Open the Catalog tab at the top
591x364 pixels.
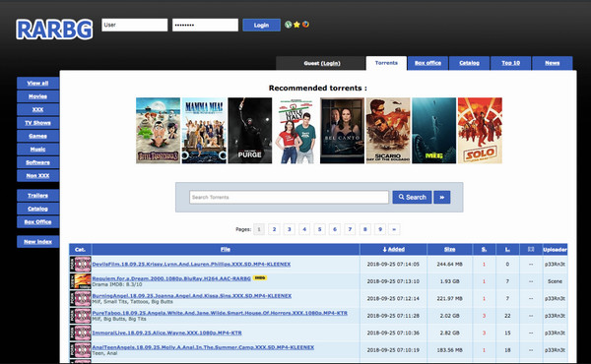(469, 63)
